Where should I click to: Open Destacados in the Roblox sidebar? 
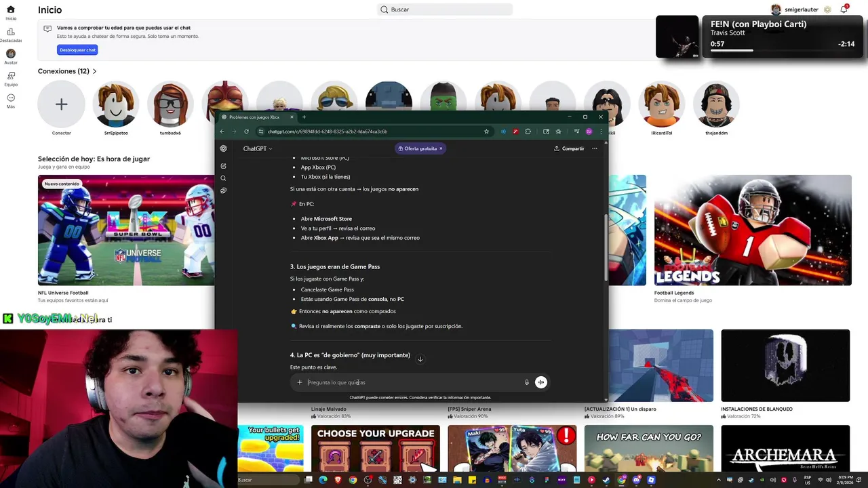(10, 35)
